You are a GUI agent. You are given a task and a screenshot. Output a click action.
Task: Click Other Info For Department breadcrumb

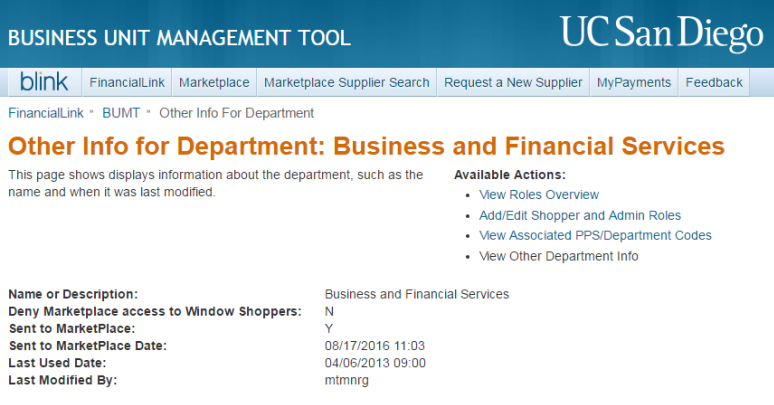click(236, 113)
